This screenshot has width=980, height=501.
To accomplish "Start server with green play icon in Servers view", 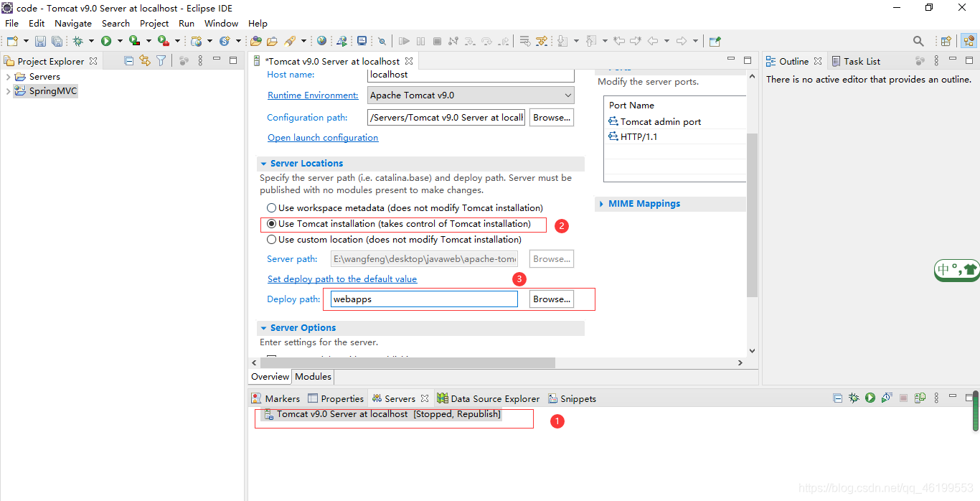I will 870,398.
